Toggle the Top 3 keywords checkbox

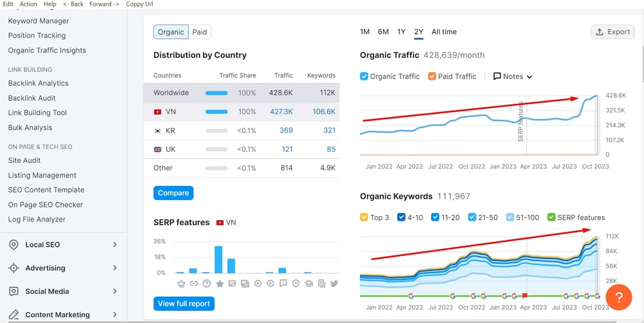point(363,217)
